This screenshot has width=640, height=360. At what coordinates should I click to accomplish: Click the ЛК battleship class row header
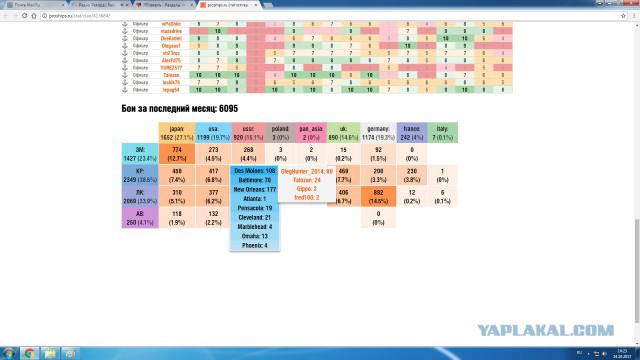point(140,196)
